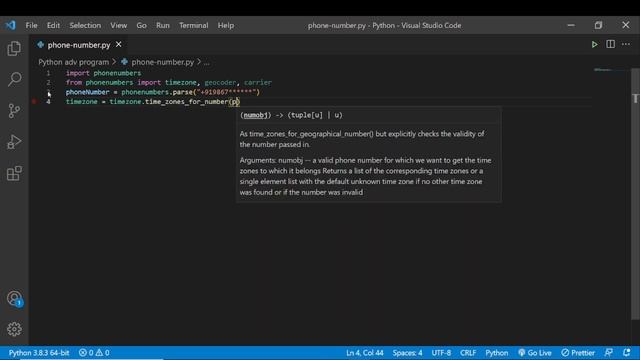Click 'phonenumbers' on line 1
This screenshot has height=360, width=640.
[x=117, y=73]
